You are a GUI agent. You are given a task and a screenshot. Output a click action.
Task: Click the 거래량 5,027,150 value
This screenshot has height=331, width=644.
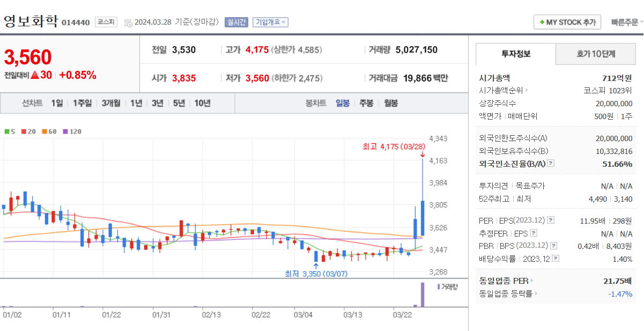(x=417, y=50)
